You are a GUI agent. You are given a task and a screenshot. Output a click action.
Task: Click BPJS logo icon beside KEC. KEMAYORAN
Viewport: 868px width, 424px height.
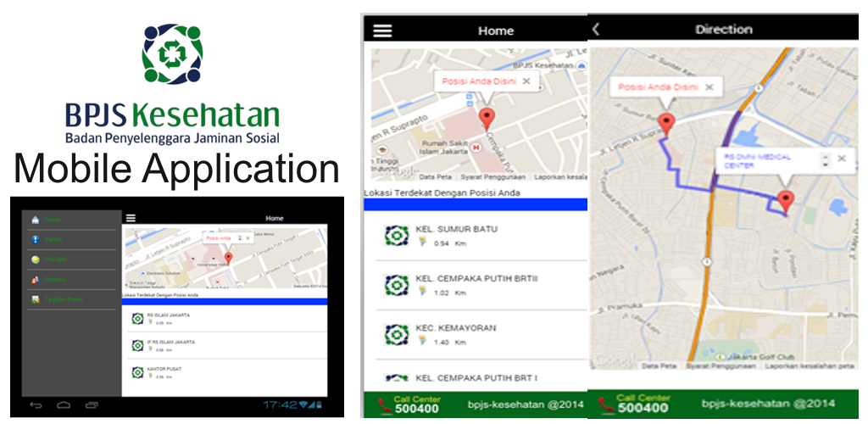(x=397, y=334)
